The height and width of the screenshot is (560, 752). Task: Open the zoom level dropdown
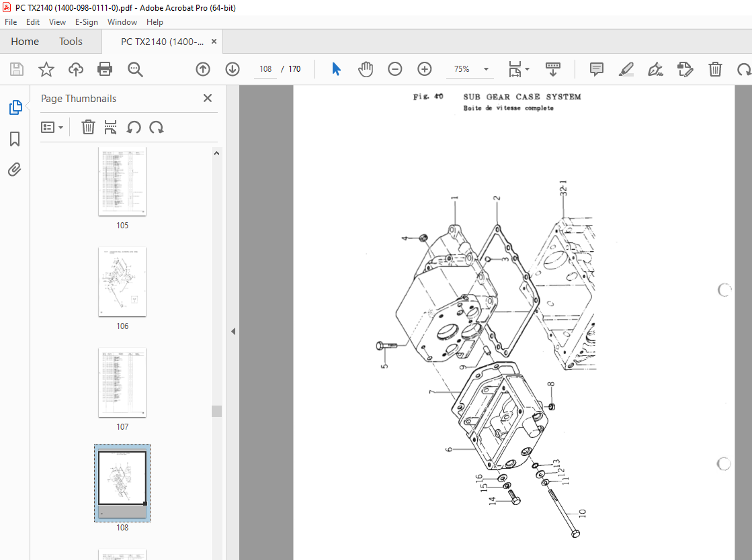pyautogui.click(x=486, y=69)
